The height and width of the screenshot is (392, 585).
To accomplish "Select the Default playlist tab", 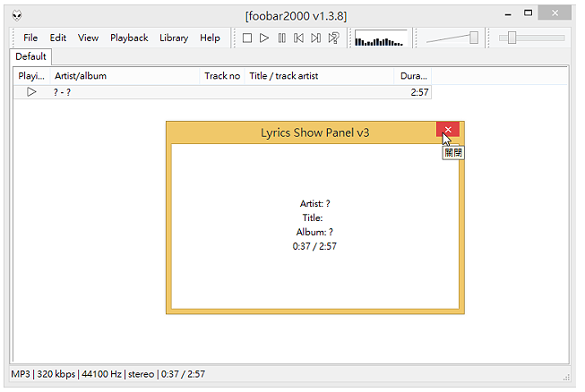I will pyautogui.click(x=30, y=56).
